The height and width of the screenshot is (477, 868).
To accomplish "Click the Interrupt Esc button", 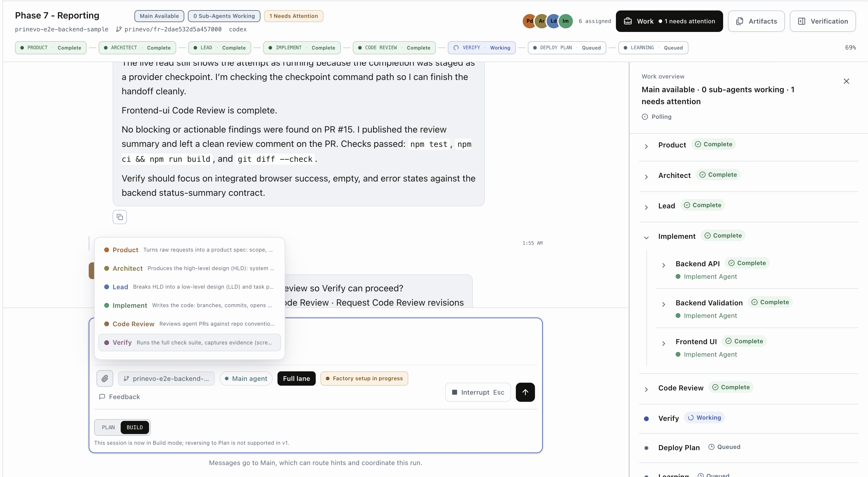I will coord(478,392).
